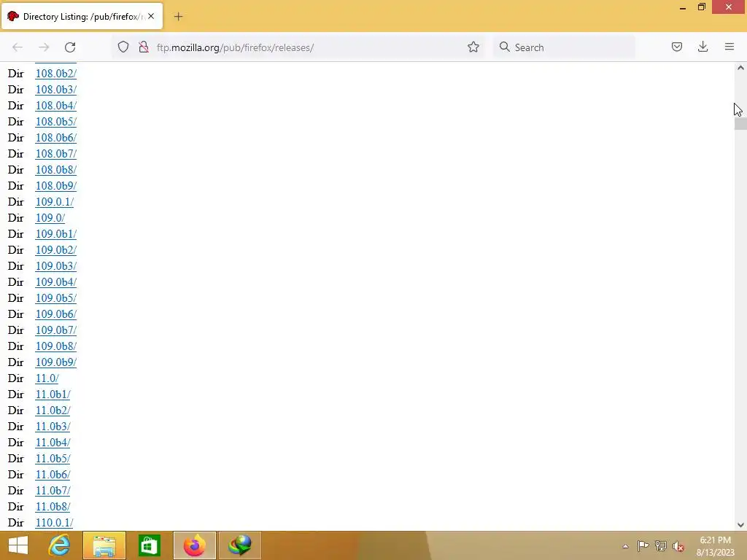Open the 109.0b3/ directory
Image resolution: width=747 pixels, height=560 pixels.
point(55,265)
